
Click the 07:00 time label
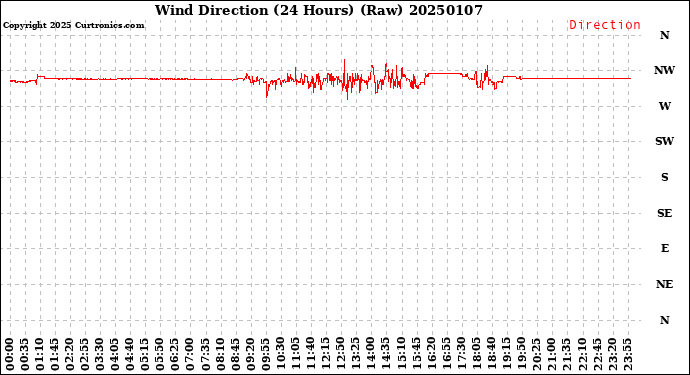click(x=191, y=354)
